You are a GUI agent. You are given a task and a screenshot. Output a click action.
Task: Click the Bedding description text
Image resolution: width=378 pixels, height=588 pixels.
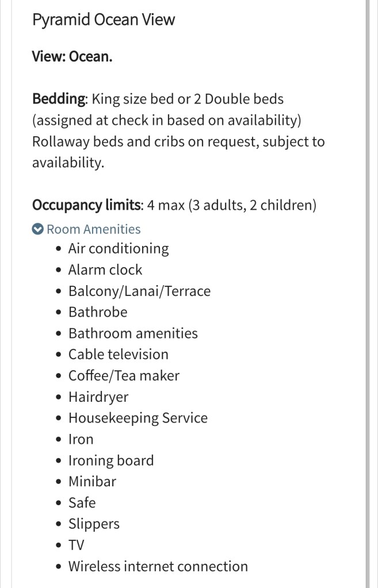tap(178, 130)
